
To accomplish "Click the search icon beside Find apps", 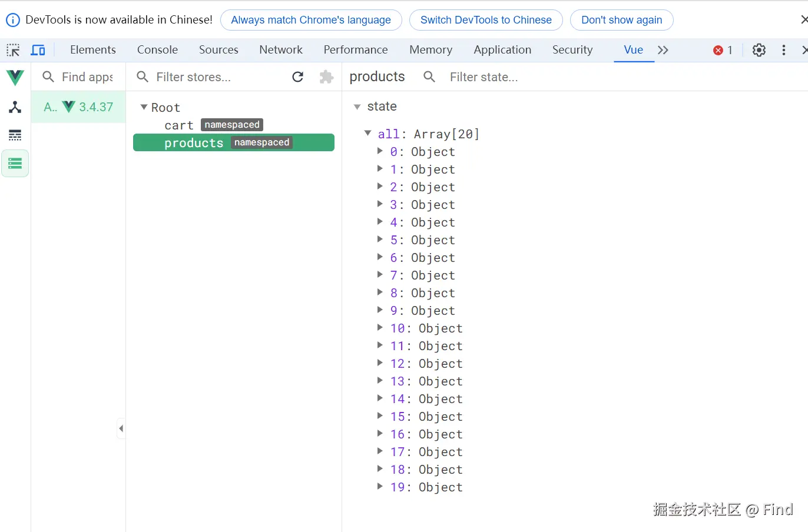I will [48, 77].
